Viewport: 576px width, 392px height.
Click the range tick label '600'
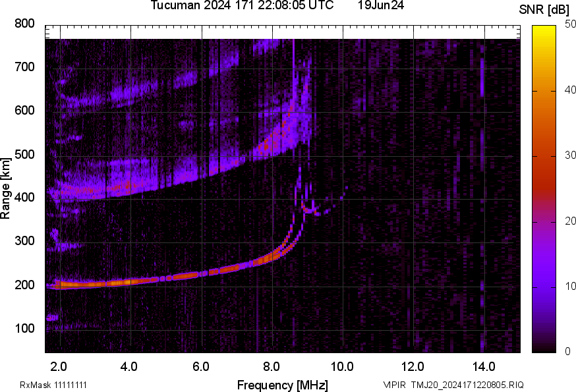[x=24, y=111]
